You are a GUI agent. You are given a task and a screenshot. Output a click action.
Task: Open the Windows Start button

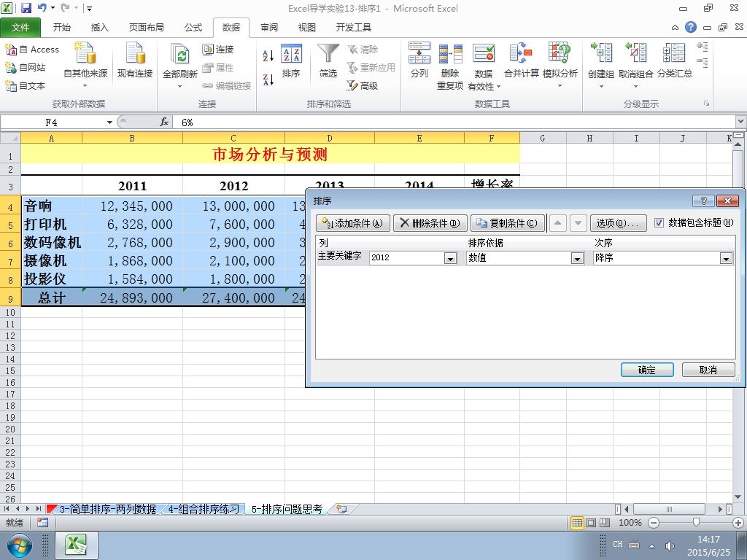(x=20, y=545)
